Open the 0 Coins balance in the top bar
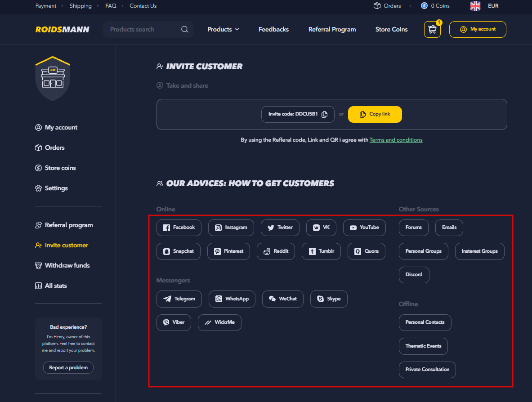This screenshot has height=402, width=532. click(x=435, y=6)
